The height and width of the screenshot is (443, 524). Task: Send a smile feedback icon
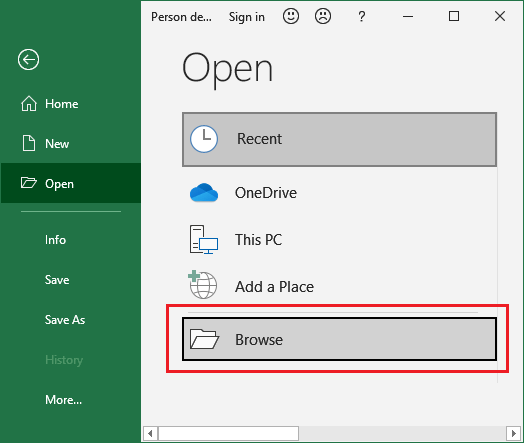(x=291, y=16)
